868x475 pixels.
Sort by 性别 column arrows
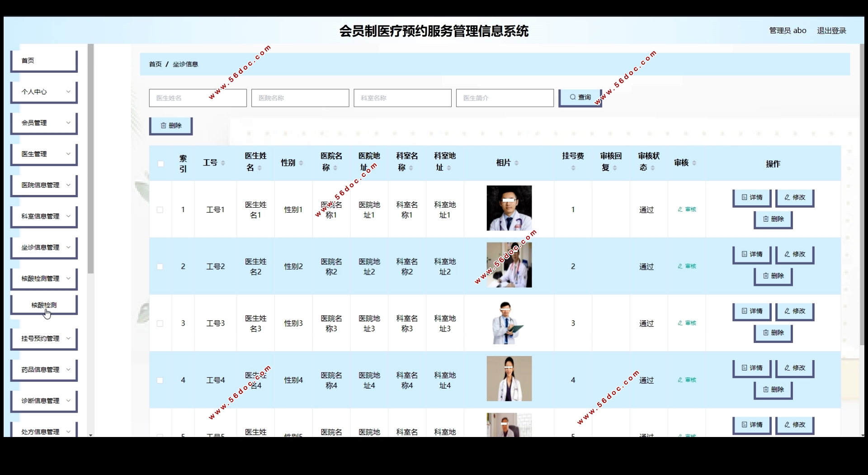pos(301,163)
